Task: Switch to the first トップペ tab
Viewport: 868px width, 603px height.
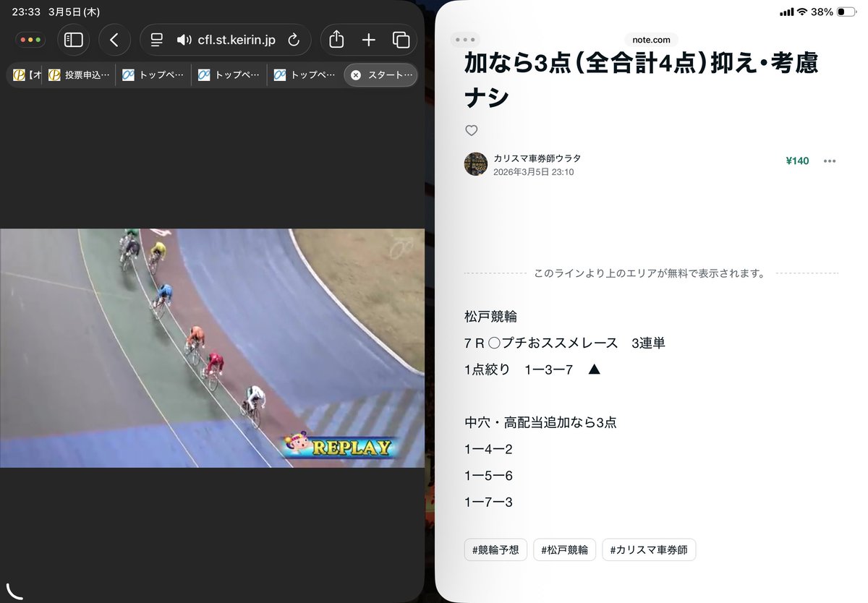Action: [x=153, y=75]
